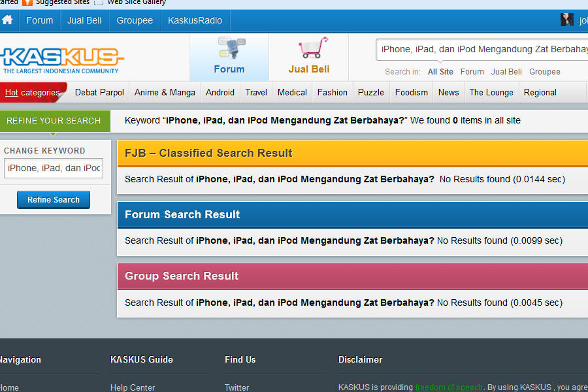The height and width of the screenshot is (392, 588).
Task: Click the user avatar picture
Action: (567, 20)
